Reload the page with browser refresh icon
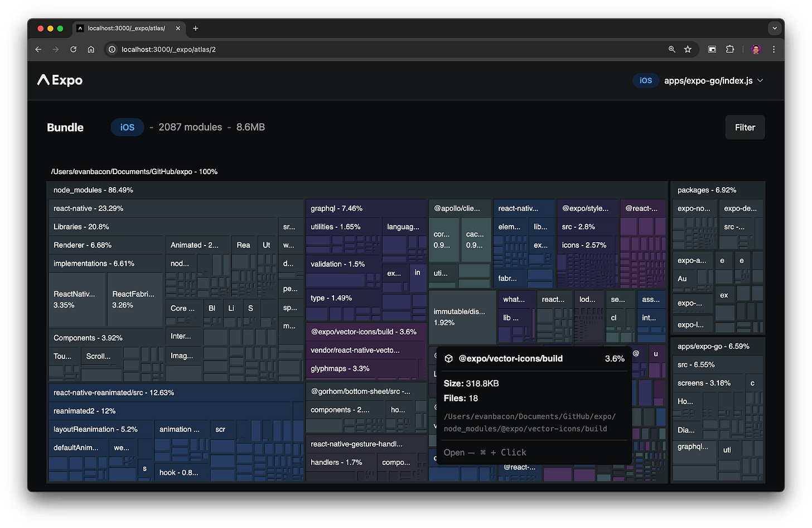Viewport: 812px width, 528px height. click(73, 49)
